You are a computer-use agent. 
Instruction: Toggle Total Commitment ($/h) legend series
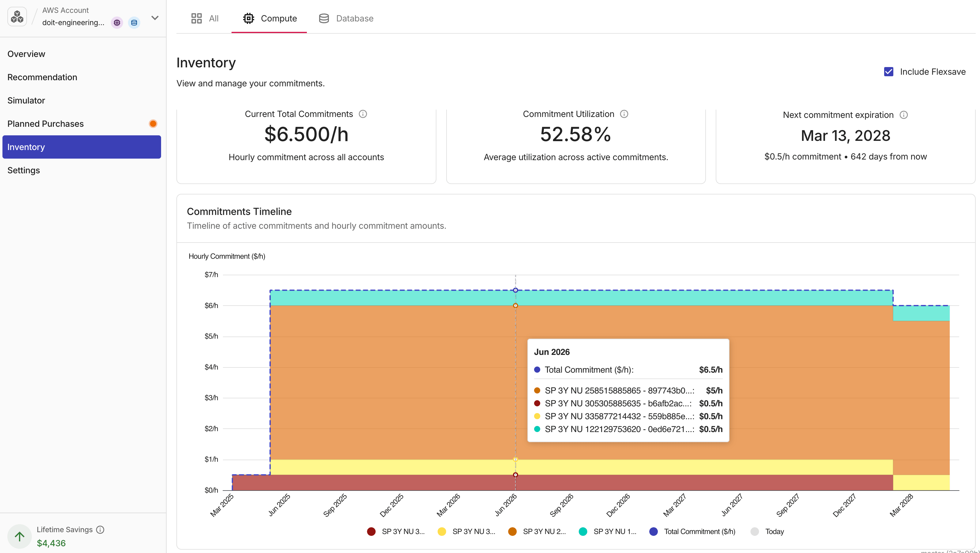[x=692, y=531]
